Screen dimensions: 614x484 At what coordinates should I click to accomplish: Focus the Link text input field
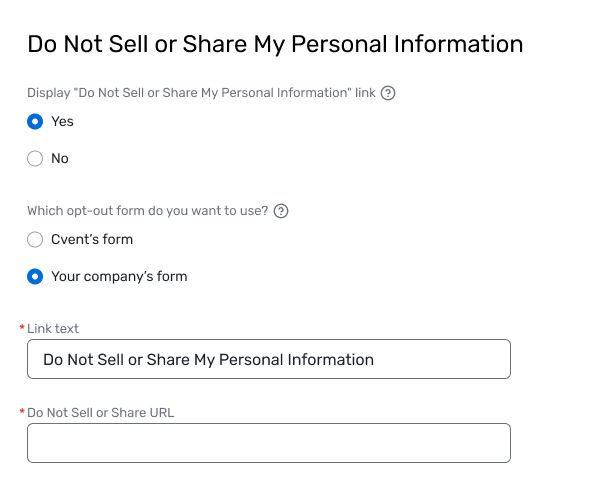pyautogui.click(x=269, y=359)
